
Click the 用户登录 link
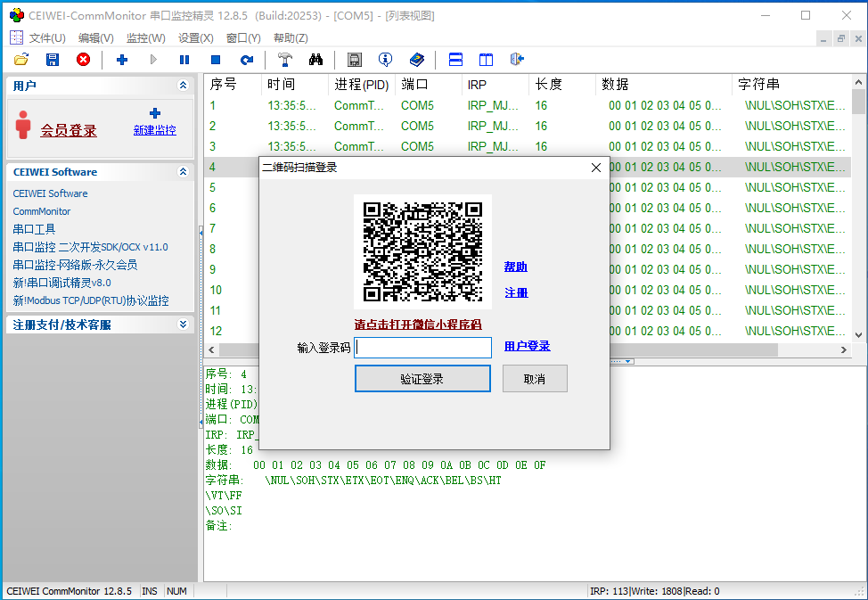pyautogui.click(x=527, y=346)
